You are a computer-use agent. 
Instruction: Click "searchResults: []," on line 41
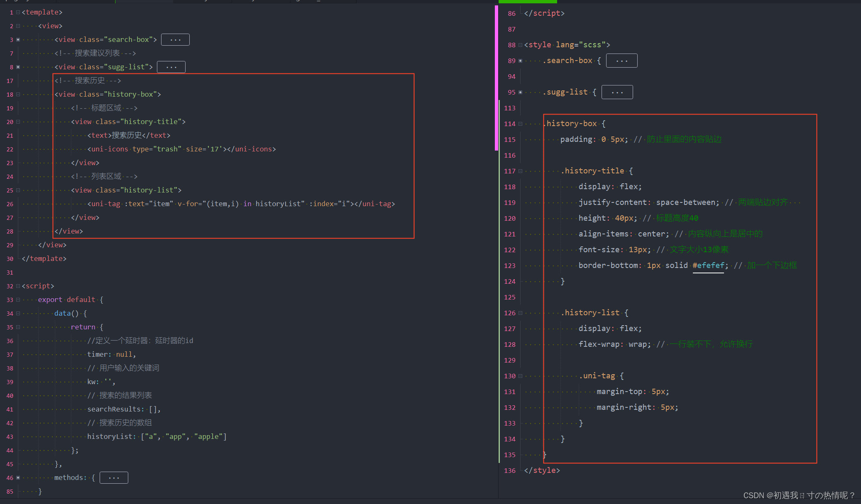(124, 409)
